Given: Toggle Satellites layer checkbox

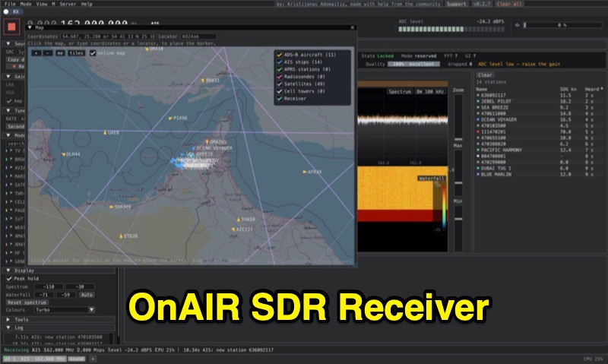Looking at the screenshot, I should click(x=279, y=84).
